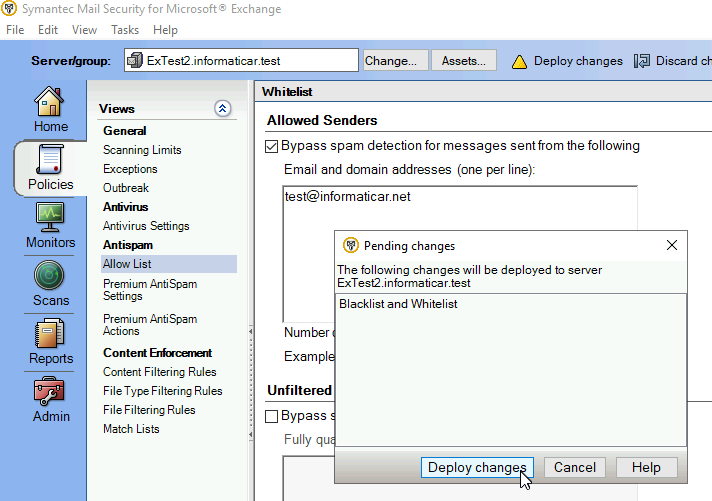Click the General heading in Views
The width and height of the screenshot is (712, 501).
click(x=124, y=131)
